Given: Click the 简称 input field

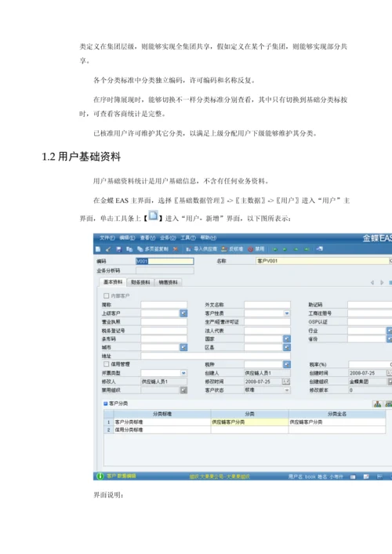Looking at the screenshot, I should coord(164,305).
